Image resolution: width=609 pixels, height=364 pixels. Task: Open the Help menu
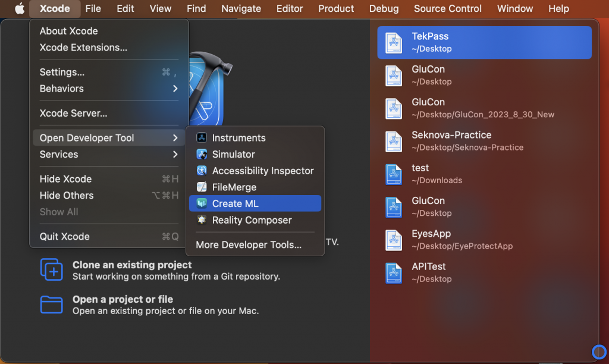tap(558, 8)
